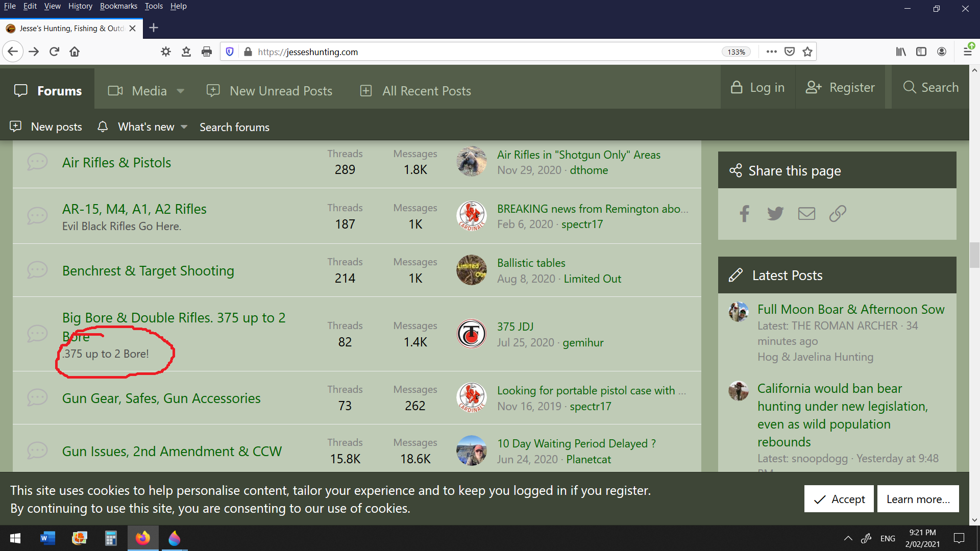The height and width of the screenshot is (551, 980).
Task: Accept the cookies notice
Action: pyautogui.click(x=839, y=499)
